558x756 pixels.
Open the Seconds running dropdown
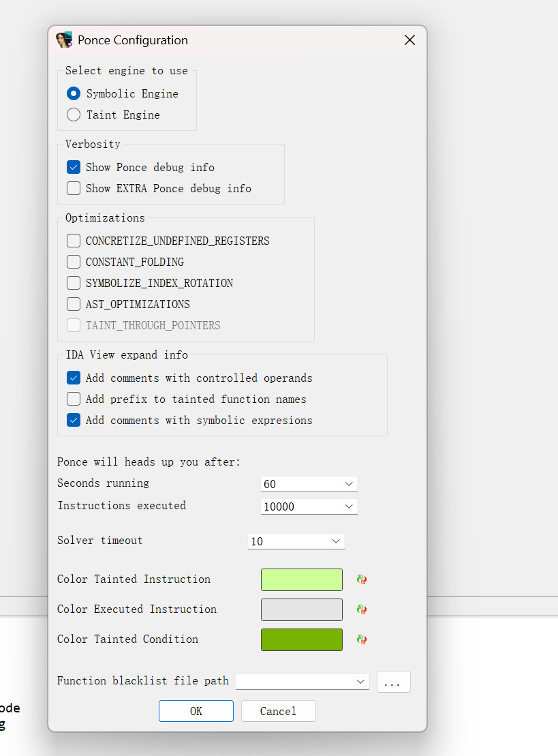(349, 484)
